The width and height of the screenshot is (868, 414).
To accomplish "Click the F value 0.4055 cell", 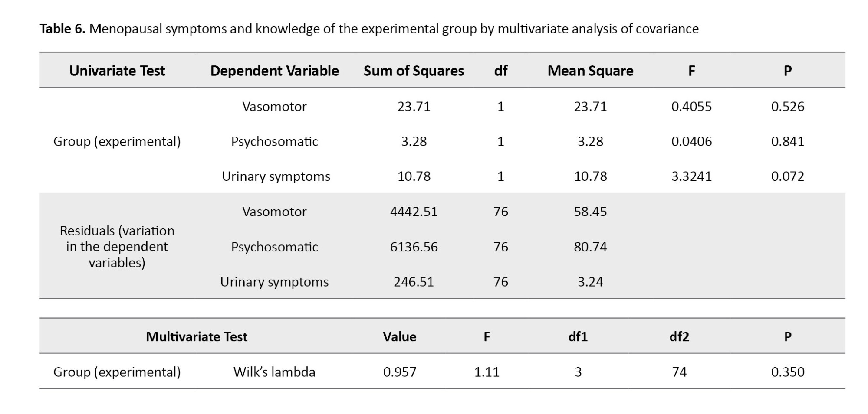I will 691,107.
